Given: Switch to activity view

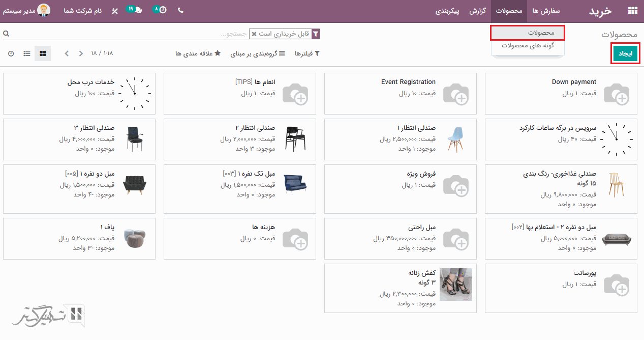Looking at the screenshot, I should [11, 53].
